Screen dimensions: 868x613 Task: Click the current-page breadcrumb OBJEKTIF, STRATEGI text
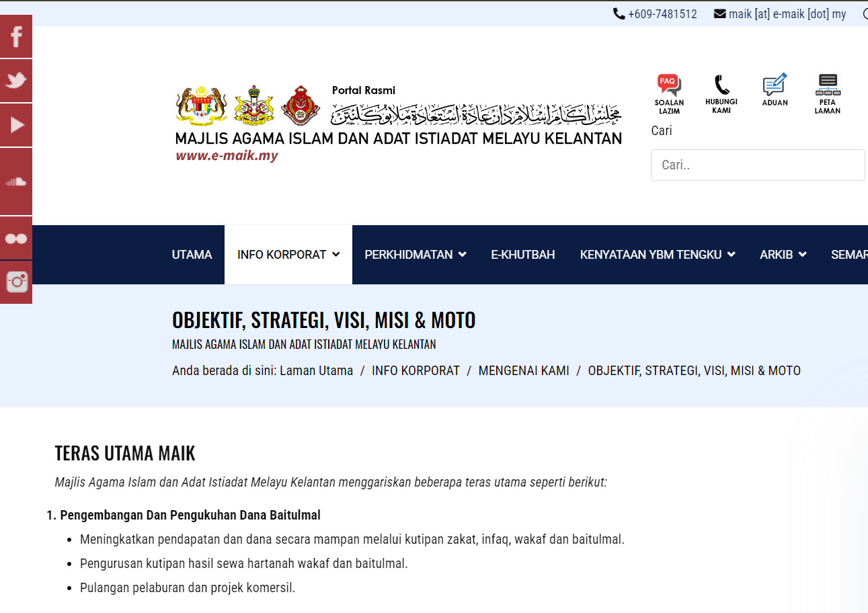pos(695,370)
